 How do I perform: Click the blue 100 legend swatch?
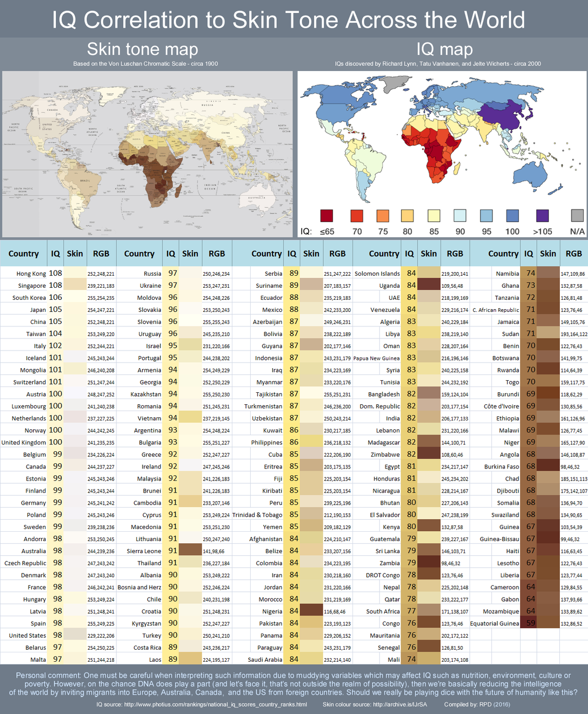tap(512, 216)
